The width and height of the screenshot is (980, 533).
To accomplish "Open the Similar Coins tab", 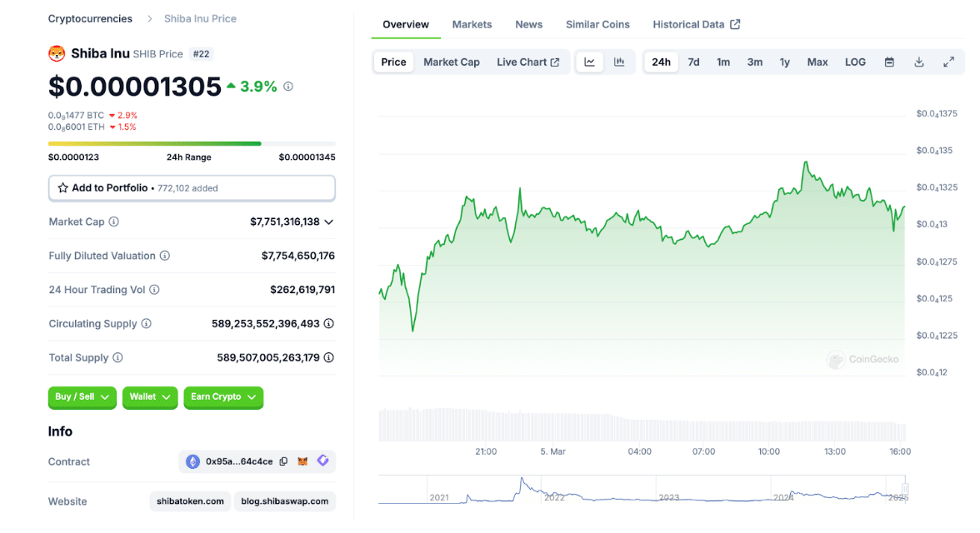I will [597, 24].
